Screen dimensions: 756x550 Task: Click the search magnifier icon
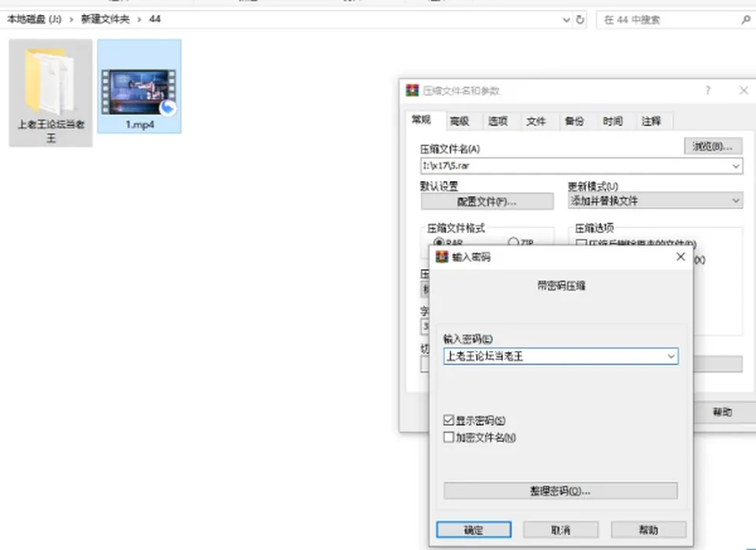746,20
